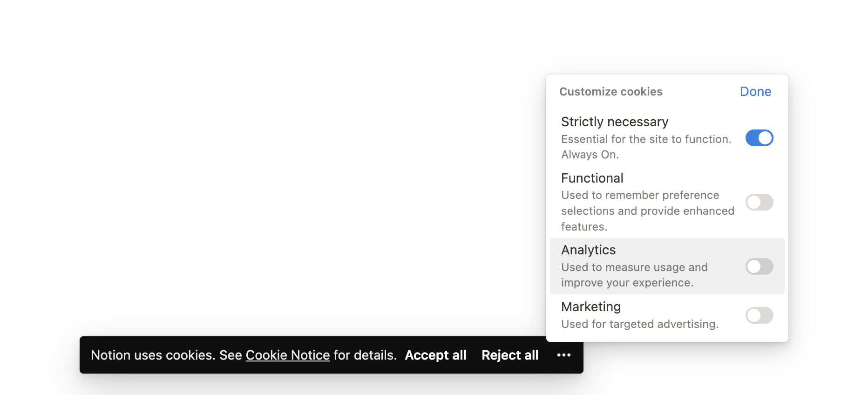
Task: Enable the Marketing cookies switch
Action: click(759, 315)
